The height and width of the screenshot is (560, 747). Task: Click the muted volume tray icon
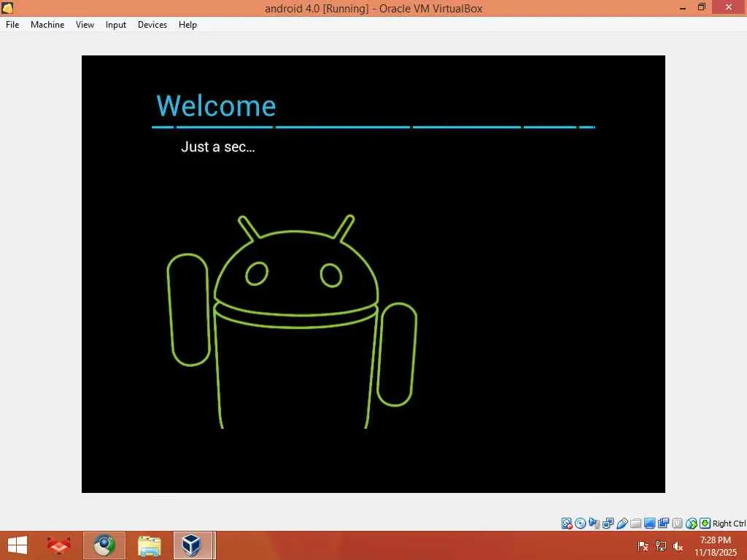click(x=678, y=546)
